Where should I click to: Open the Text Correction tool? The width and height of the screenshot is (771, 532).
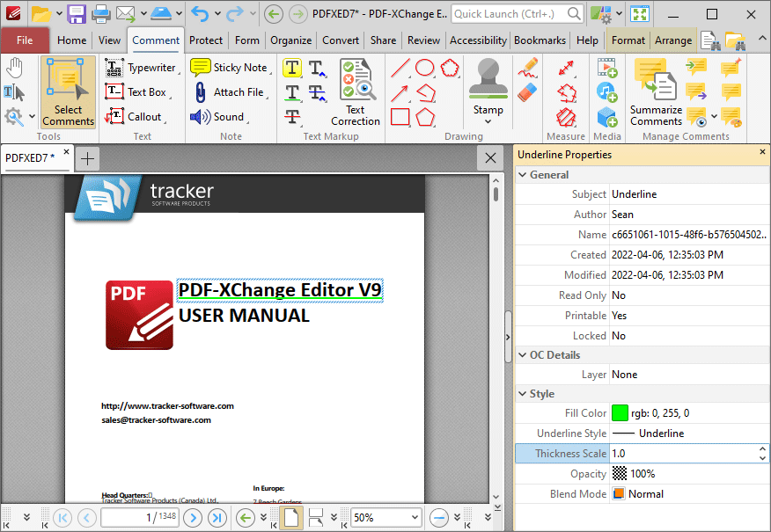coord(356,93)
